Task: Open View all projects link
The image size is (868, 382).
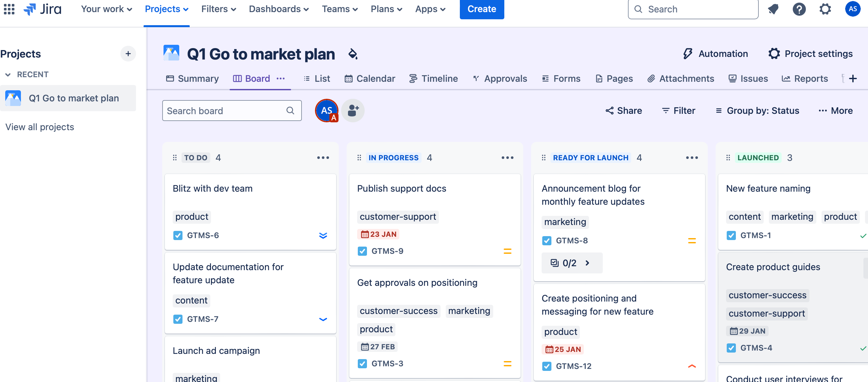Action: 40,127
